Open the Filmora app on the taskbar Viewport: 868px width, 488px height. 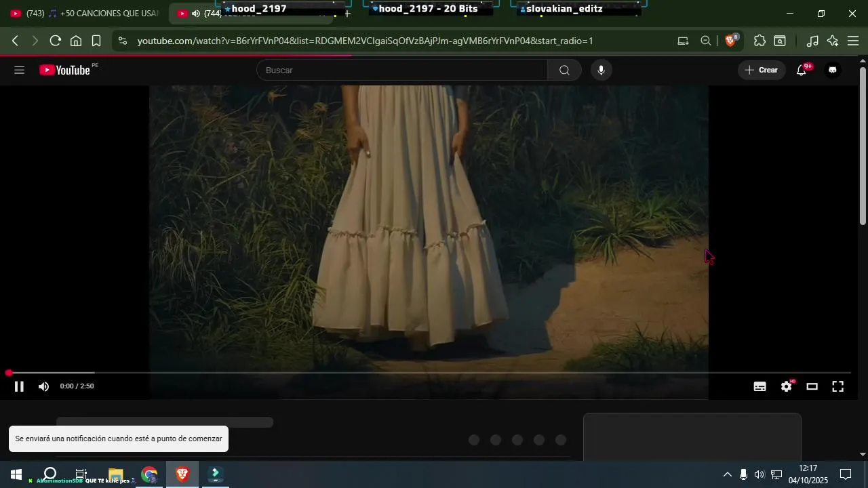216,474
